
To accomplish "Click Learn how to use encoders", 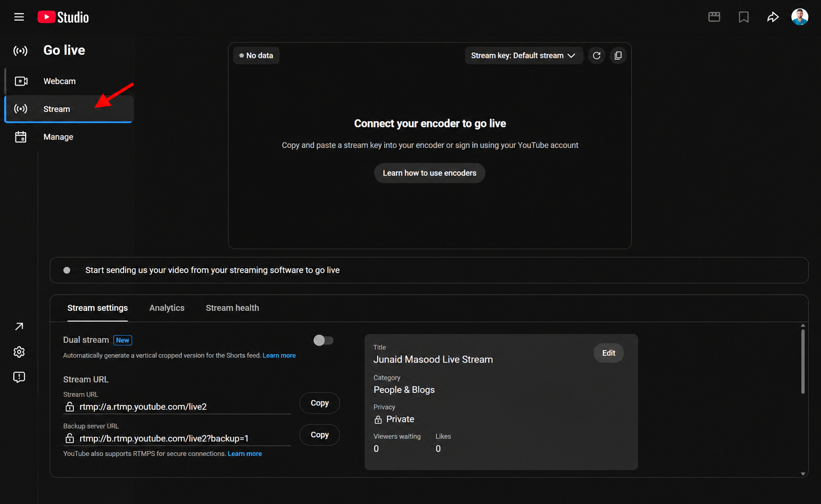I will (x=429, y=173).
